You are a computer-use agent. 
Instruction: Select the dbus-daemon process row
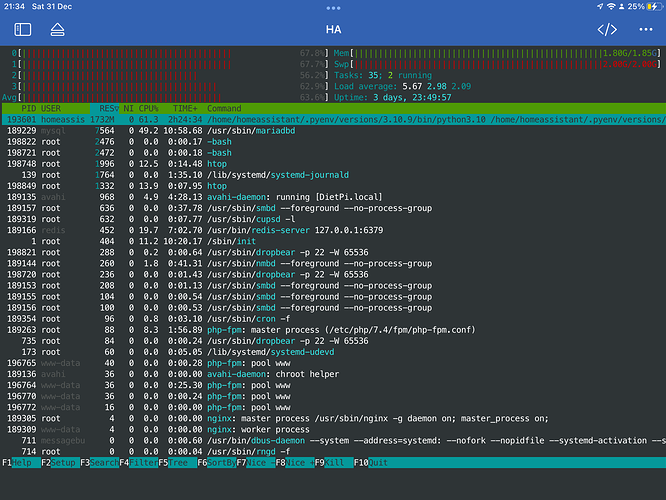point(333,440)
